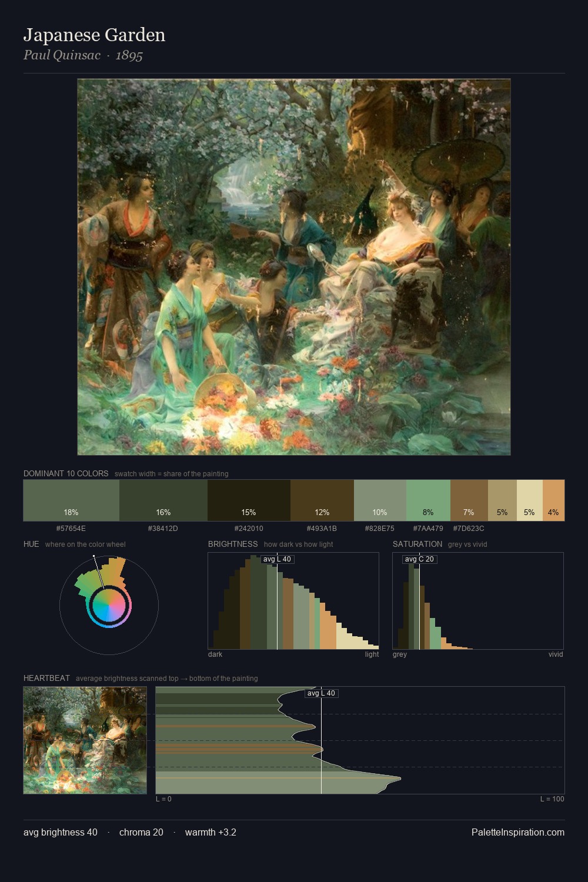Click the 18% color swatch #57654E
The image size is (588, 882).
(x=71, y=500)
